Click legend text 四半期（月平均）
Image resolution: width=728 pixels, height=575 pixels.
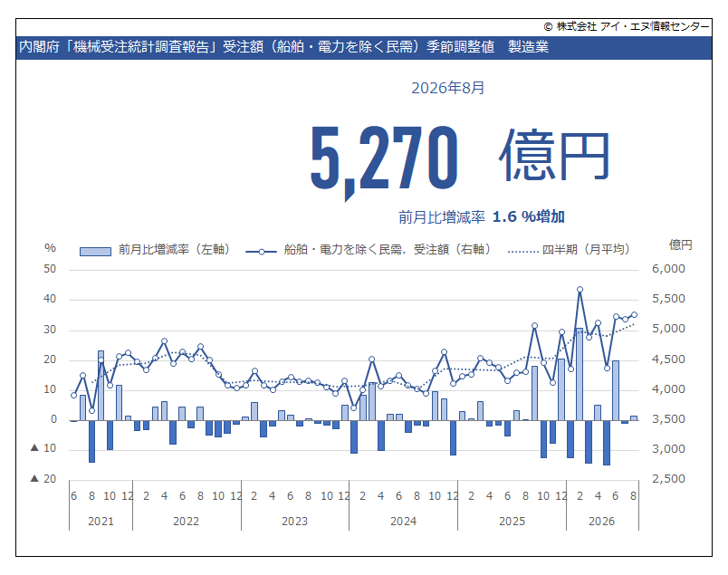(587, 249)
